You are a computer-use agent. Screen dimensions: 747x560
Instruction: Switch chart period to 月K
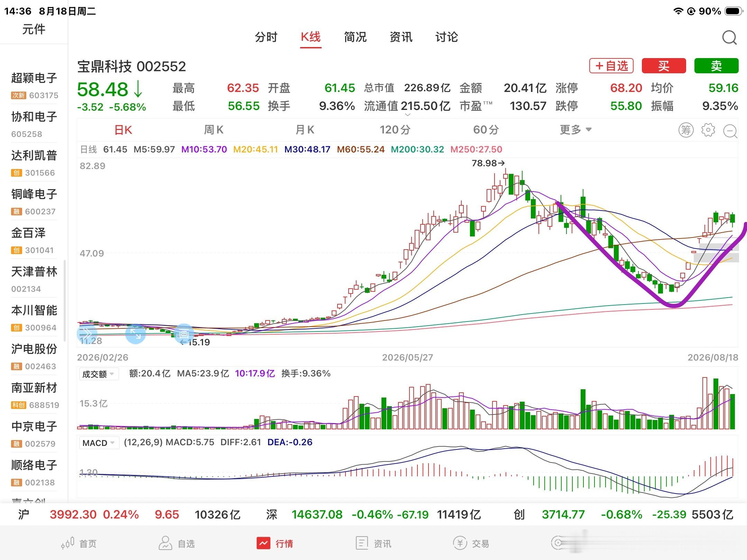click(305, 130)
